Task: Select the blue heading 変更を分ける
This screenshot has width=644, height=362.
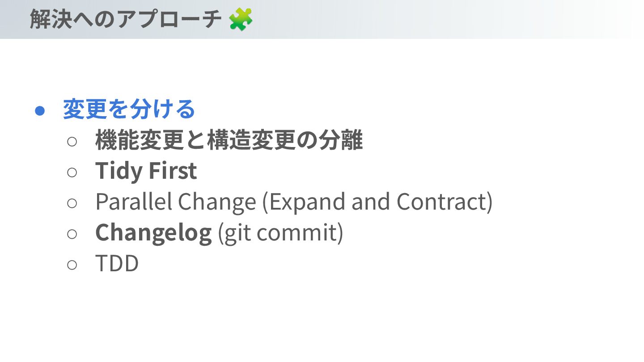Action: (x=129, y=109)
